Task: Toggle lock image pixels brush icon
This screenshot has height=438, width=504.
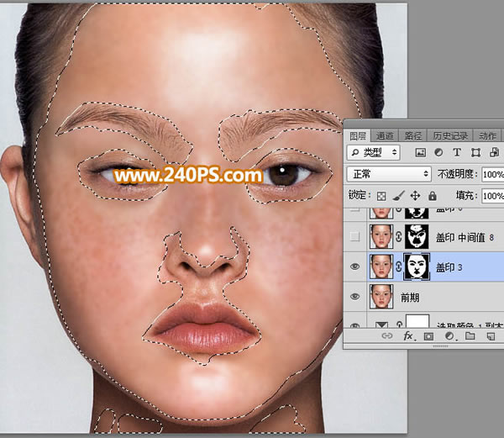Action: (x=398, y=196)
